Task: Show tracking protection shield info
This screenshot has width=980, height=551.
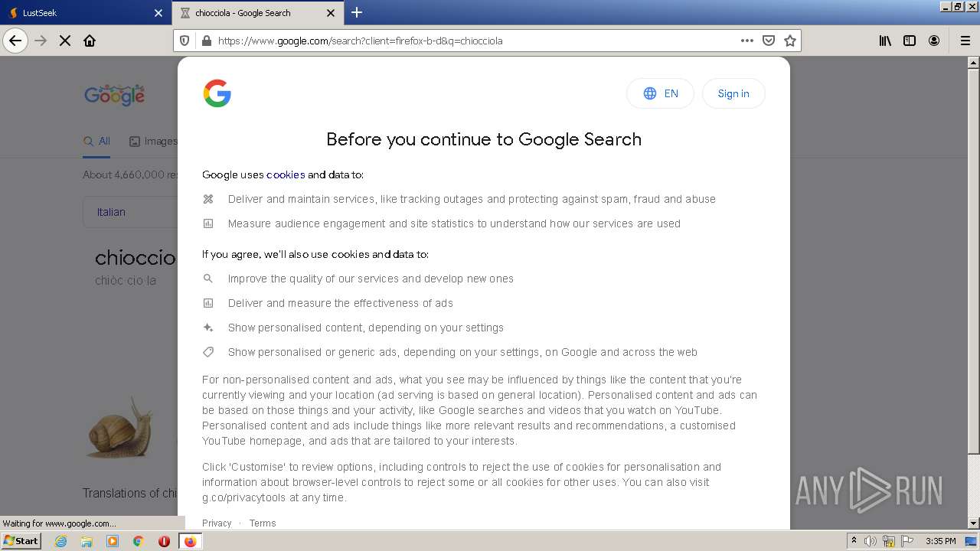Action: (185, 41)
